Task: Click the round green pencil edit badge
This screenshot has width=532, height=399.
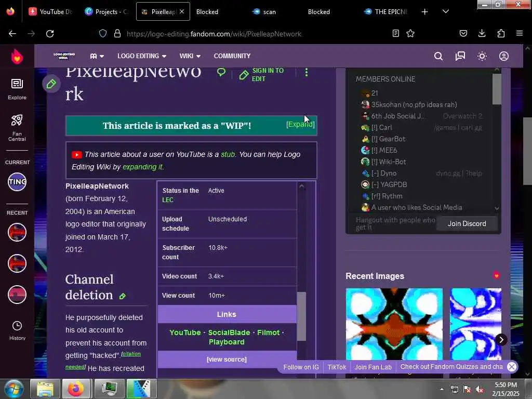Action: [x=51, y=84]
